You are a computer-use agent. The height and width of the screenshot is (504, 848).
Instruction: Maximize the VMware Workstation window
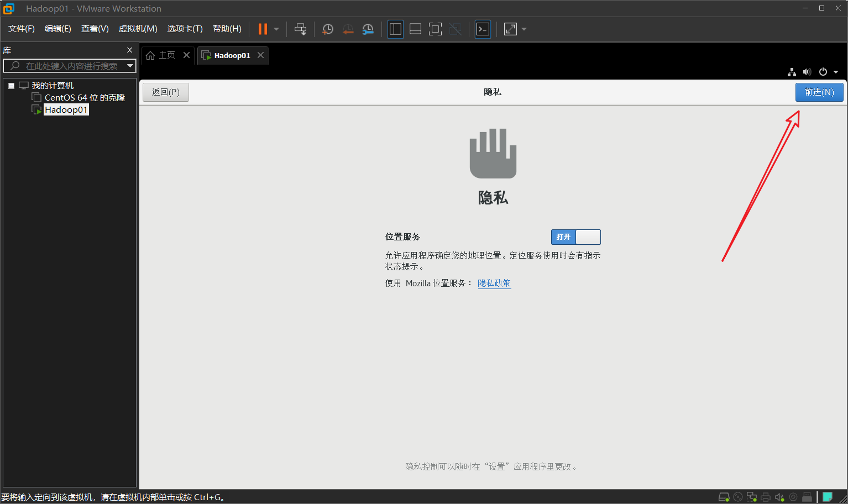[x=821, y=8]
